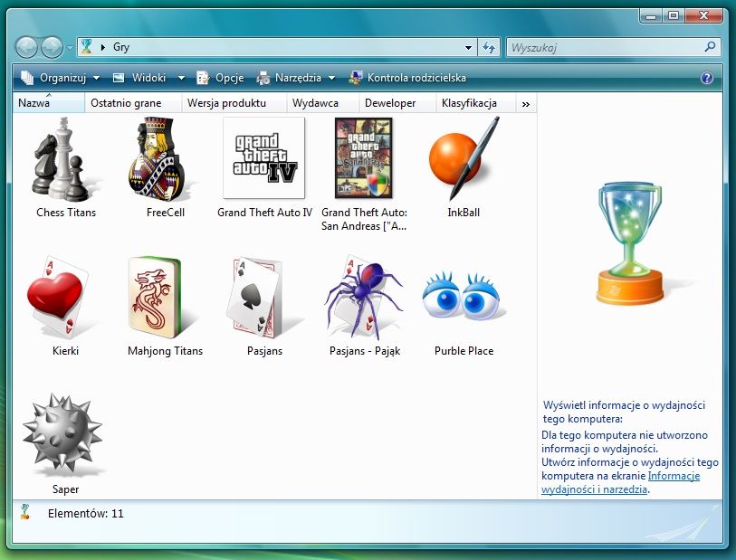The height and width of the screenshot is (560, 736).
Task: Open the address bar history dropdown
Action: (x=468, y=47)
